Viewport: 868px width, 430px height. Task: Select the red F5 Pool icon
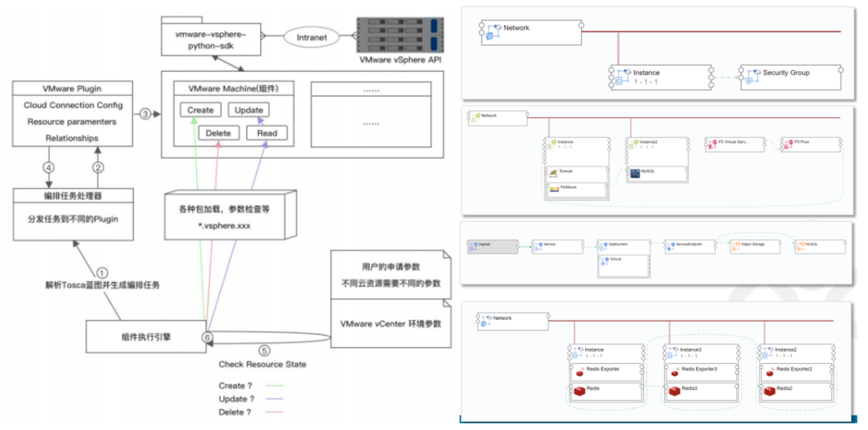(788, 145)
